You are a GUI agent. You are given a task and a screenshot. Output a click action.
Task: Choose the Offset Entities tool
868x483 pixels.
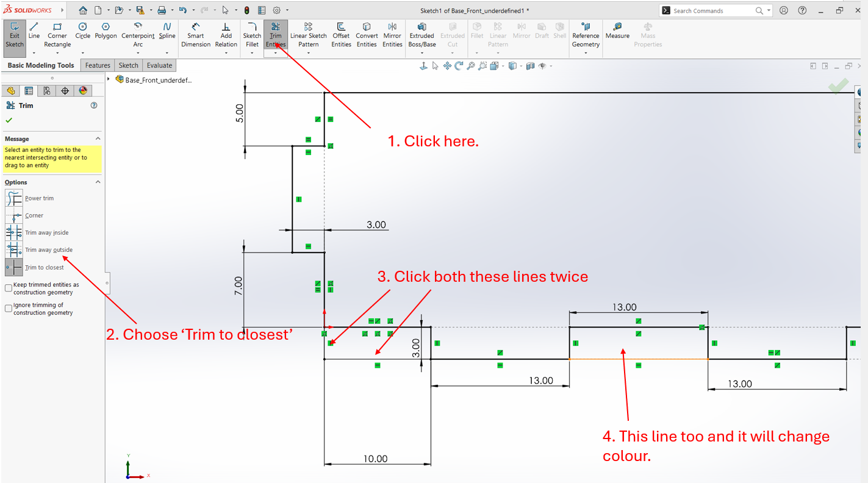[x=341, y=35]
